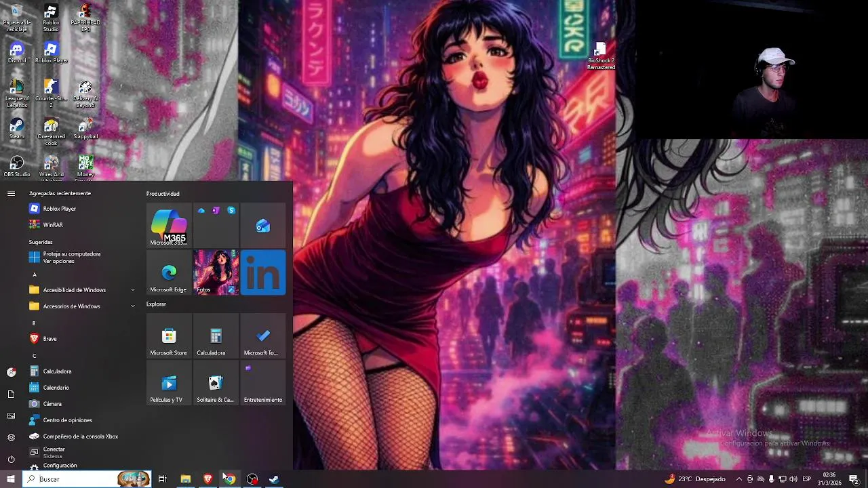Screen dimensions: 868x488
Task: Open the Microsoft To Do tile
Action: (263, 335)
